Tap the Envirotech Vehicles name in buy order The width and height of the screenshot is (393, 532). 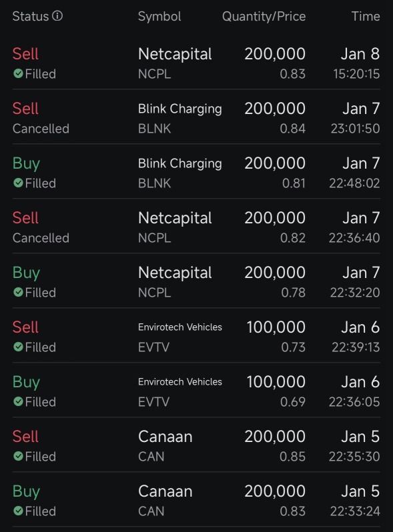(180, 382)
